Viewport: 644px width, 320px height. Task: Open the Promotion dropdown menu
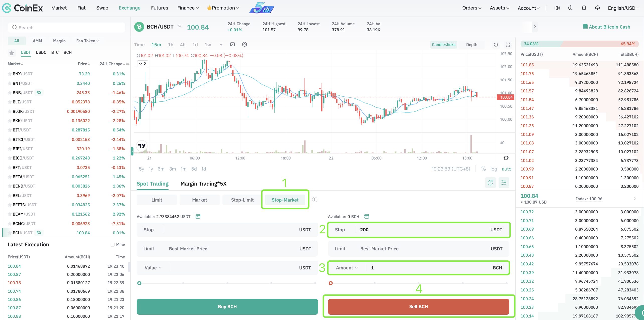(223, 8)
